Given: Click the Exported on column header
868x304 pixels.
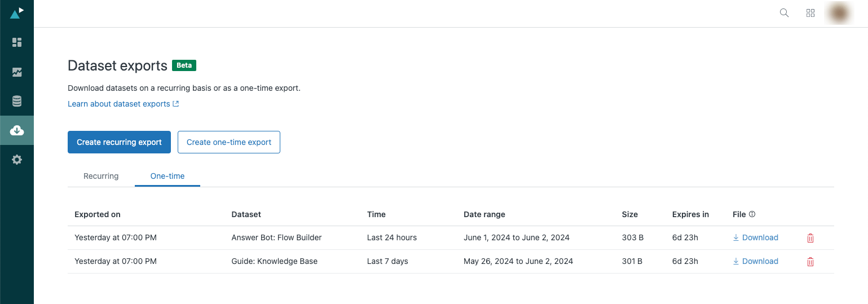Looking at the screenshot, I should click(x=98, y=214).
